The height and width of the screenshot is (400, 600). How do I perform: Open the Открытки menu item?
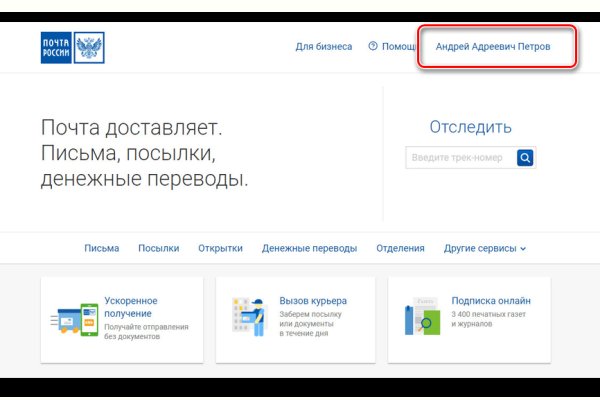pyautogui.click(x=220, y=248)
